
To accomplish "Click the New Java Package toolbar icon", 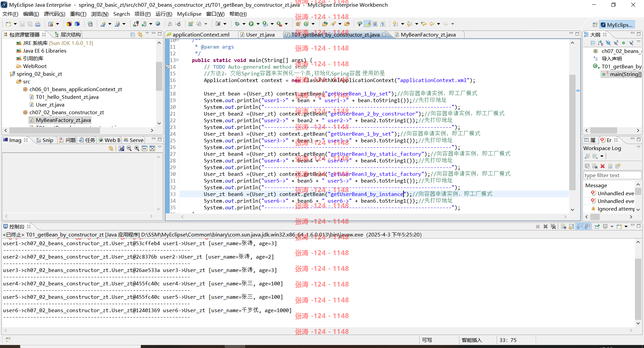I will 298,24.
